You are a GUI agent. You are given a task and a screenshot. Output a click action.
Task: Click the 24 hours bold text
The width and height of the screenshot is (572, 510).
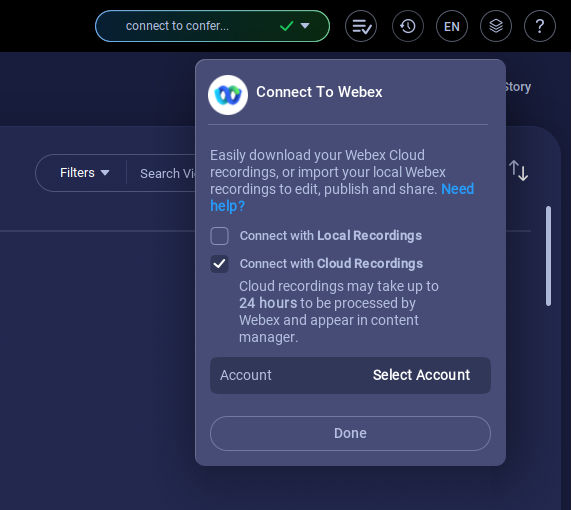(268, 303)
